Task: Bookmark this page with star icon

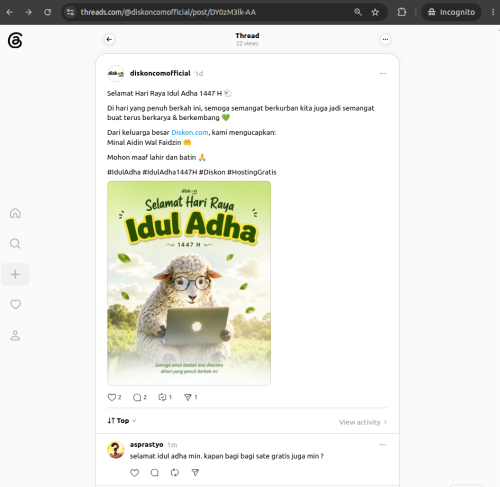Action: (375, 12)
